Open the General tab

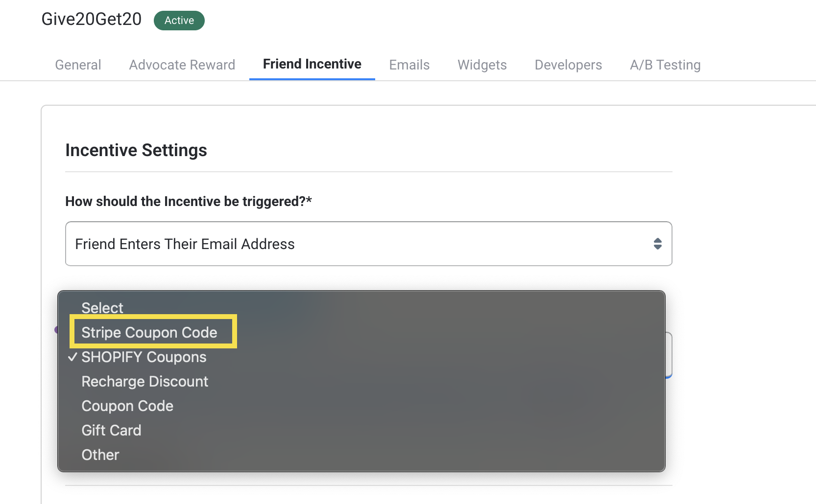[78, 65]
